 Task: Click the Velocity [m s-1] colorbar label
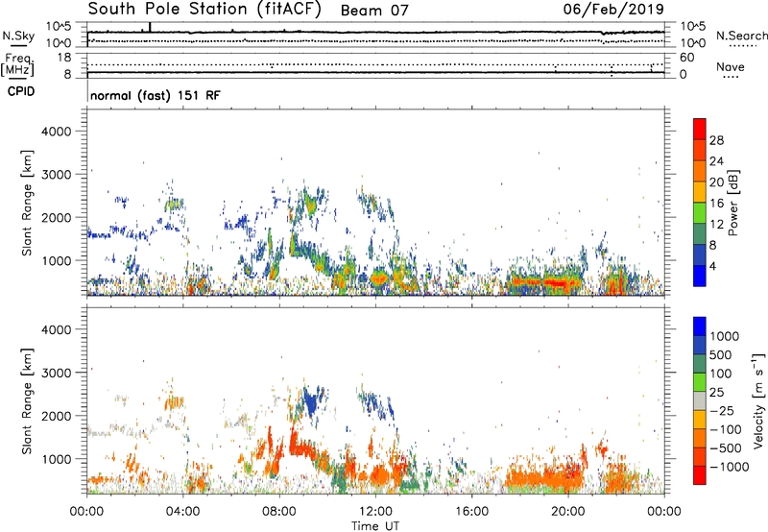758,400
